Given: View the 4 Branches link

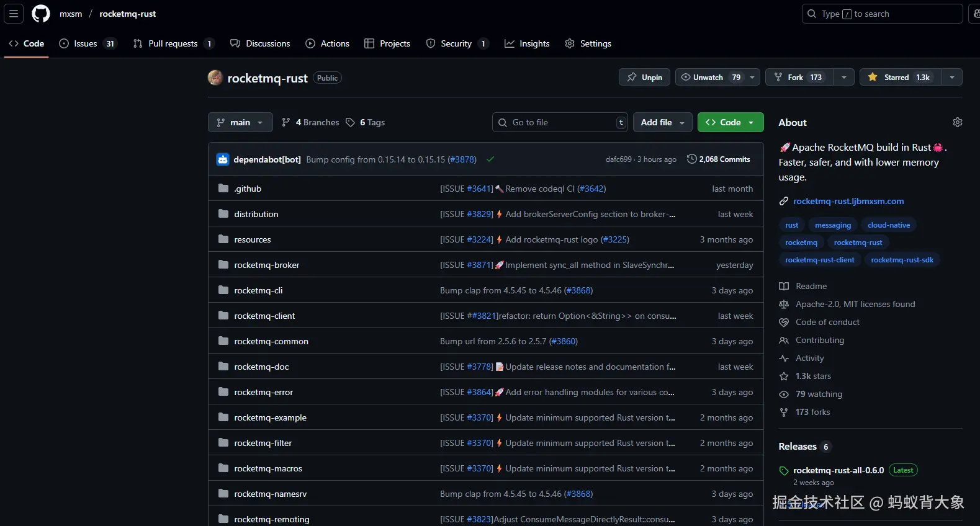Looking at the screenshot, I should point(310,122).
